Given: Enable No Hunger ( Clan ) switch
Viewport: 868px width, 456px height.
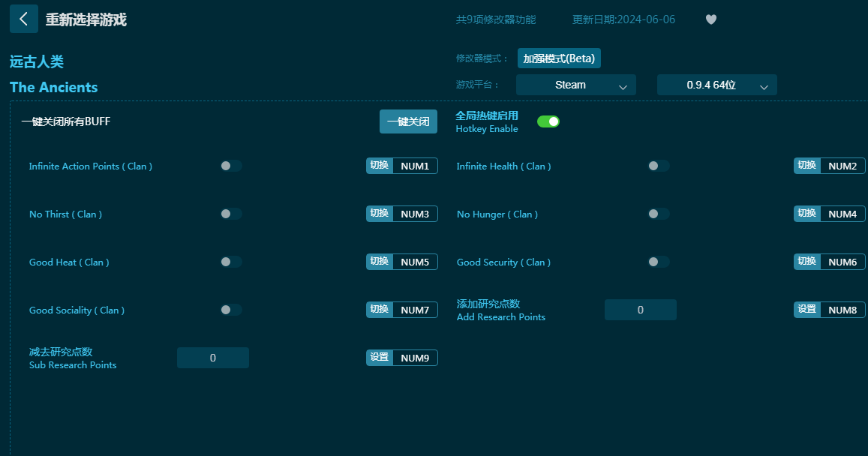Looking at the screenshot, I should coord(659,214).
